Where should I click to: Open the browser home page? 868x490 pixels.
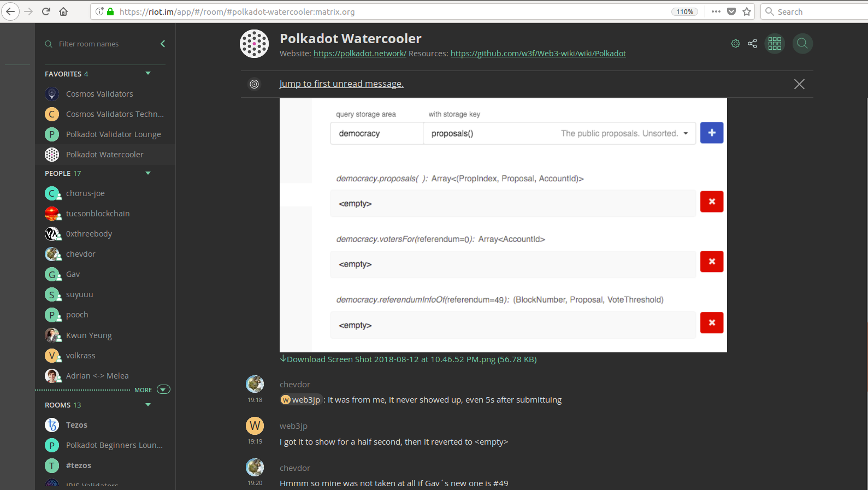[x=63, y=11]
